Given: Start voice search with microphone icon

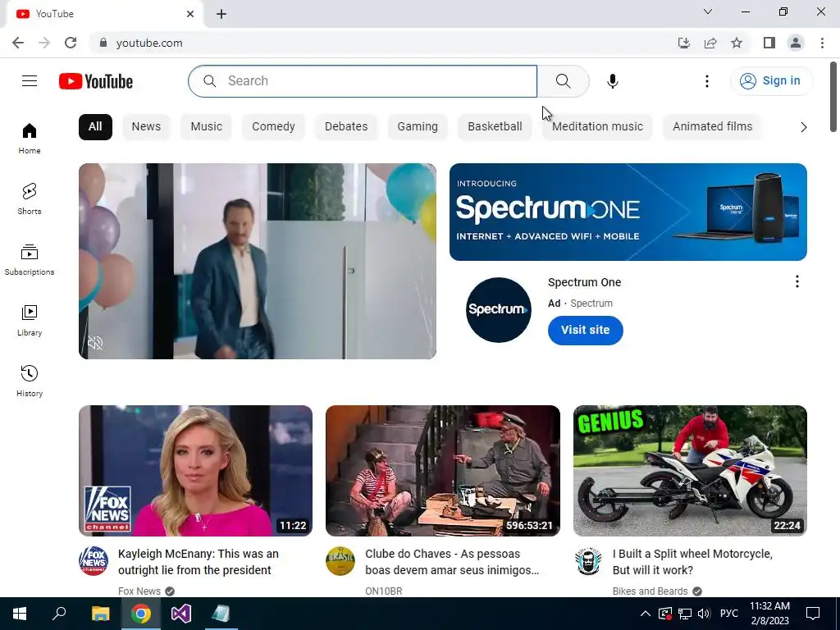Looking at the screenshot, I should click(612, 81).
